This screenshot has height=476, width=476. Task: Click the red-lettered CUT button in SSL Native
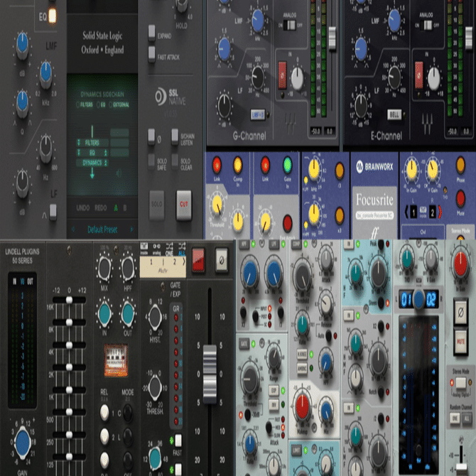point(184,205)
